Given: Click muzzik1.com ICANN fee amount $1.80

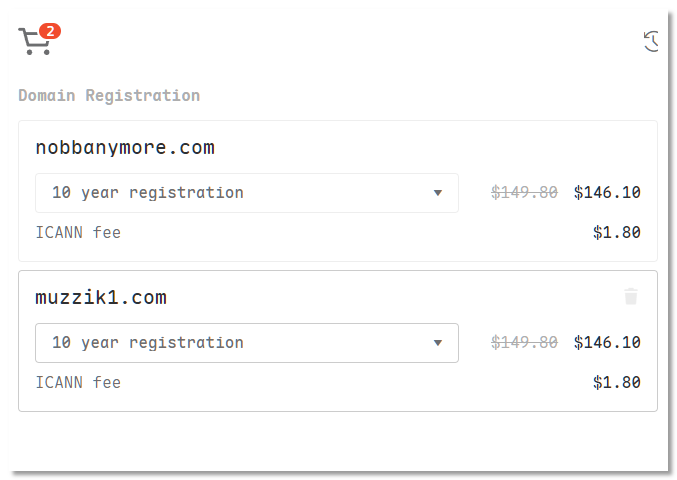Looking at the screenshot, I should tap(616, 382).
